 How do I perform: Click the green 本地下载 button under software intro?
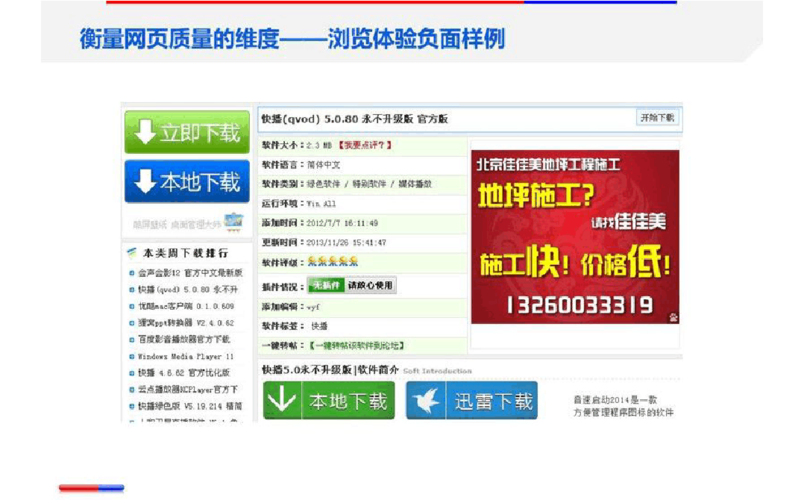pyautogui.click(x=329, y=401)
